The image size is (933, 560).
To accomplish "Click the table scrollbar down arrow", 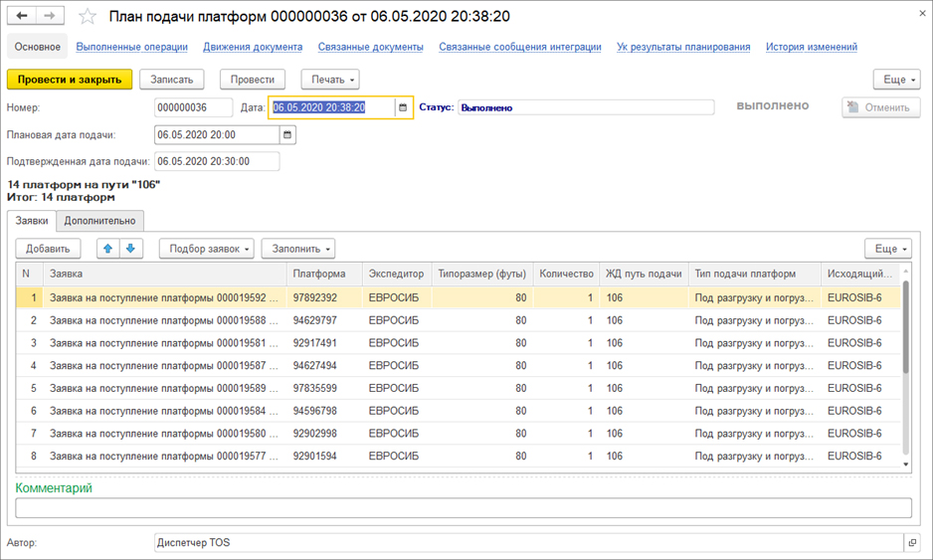I will click(906, 465).
